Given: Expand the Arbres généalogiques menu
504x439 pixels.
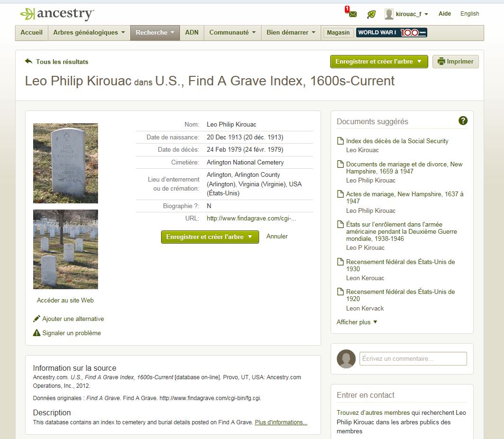Looking at the screenshot, I should coord(89,33).
